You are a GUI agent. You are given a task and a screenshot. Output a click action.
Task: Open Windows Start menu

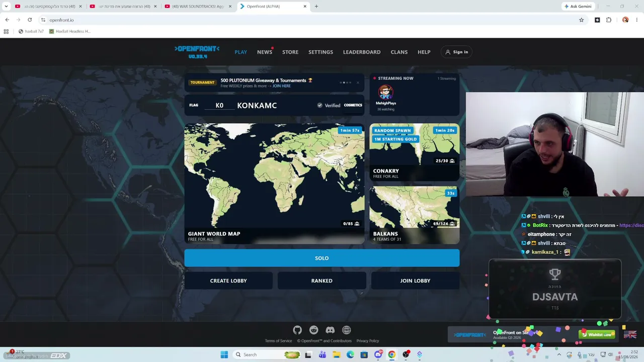point(224,354)
